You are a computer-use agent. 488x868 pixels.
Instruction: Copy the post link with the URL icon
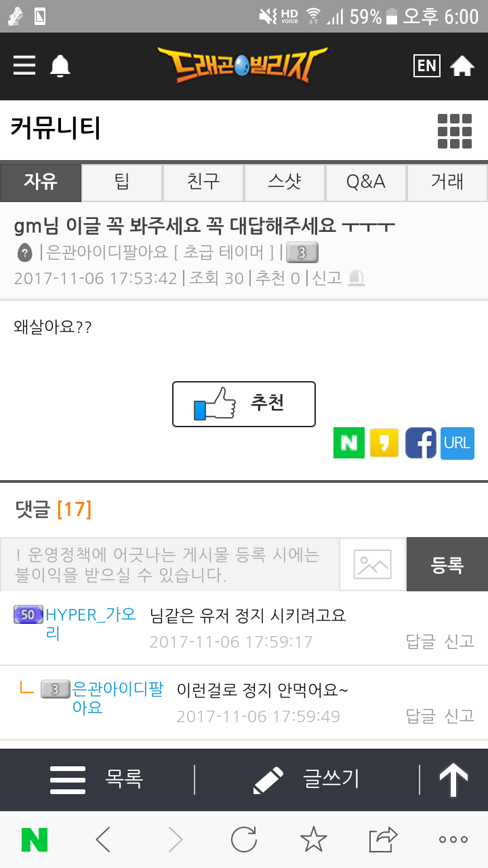(457, 443)
